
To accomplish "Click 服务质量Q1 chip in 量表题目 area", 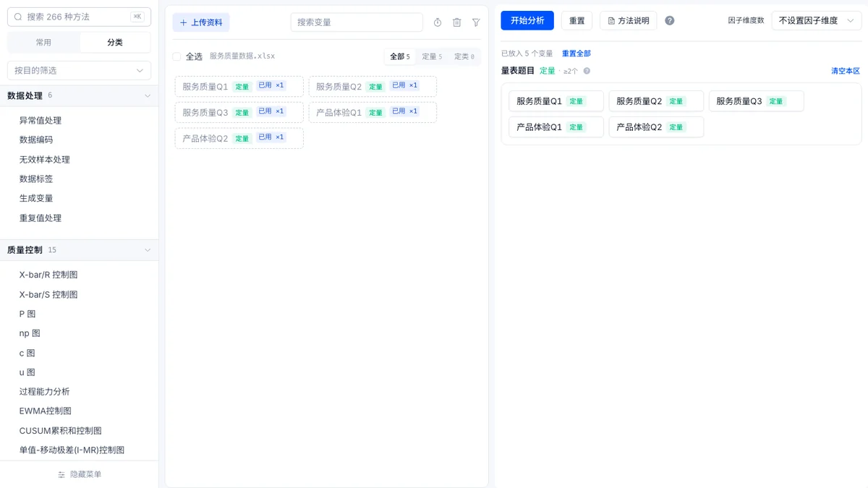I will [556, 101].
